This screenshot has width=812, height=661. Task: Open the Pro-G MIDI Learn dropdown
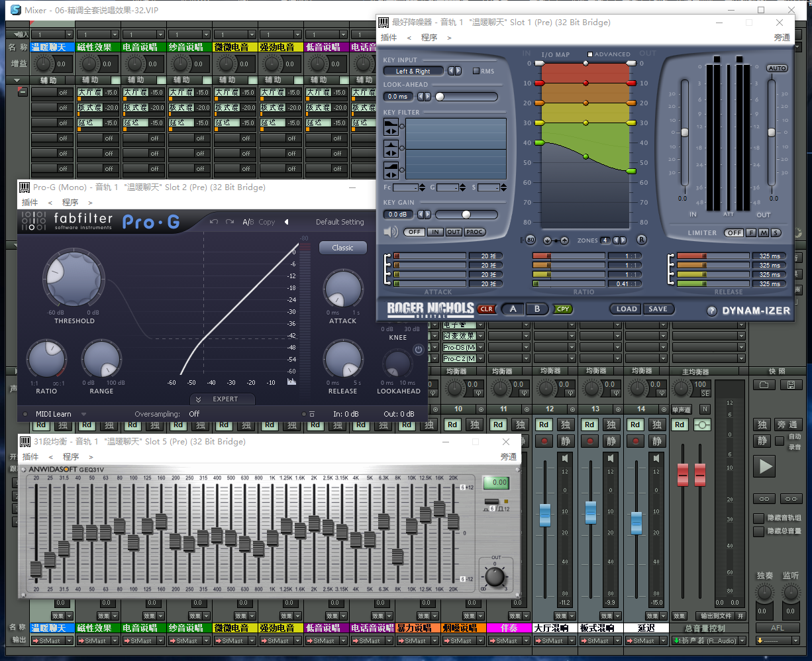pyautogui.click(x=84, y=415)
